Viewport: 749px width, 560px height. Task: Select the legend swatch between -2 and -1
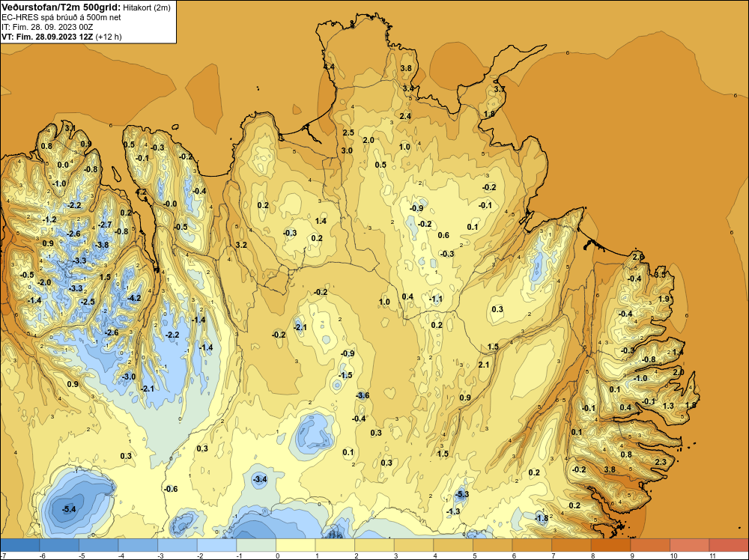coord(217,545)
